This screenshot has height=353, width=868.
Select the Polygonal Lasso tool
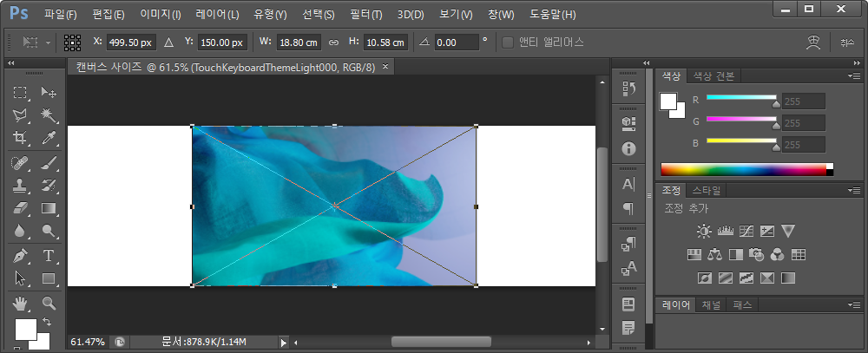[x=21, y=114]
